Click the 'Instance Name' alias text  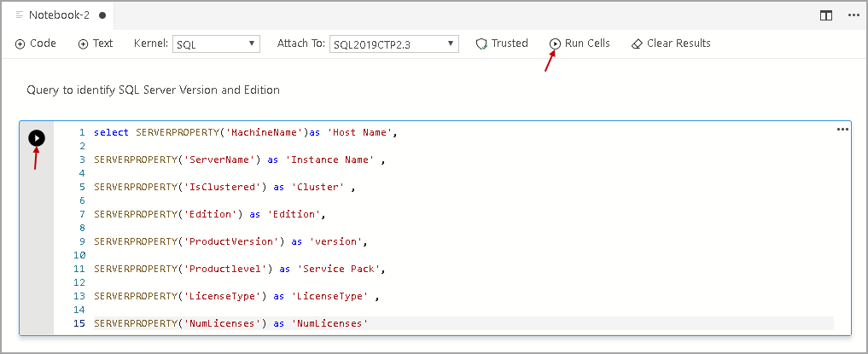(x=333, y=160)
